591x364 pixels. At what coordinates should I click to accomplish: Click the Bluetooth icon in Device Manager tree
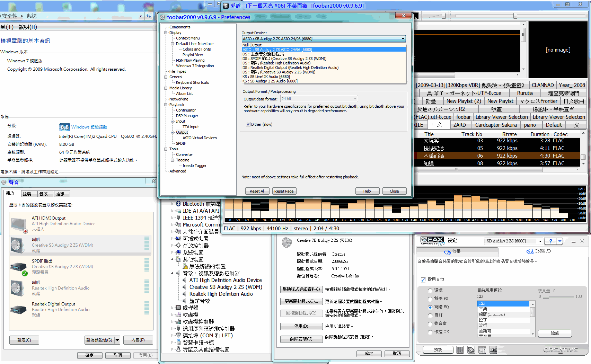click(x=178, y=204)
